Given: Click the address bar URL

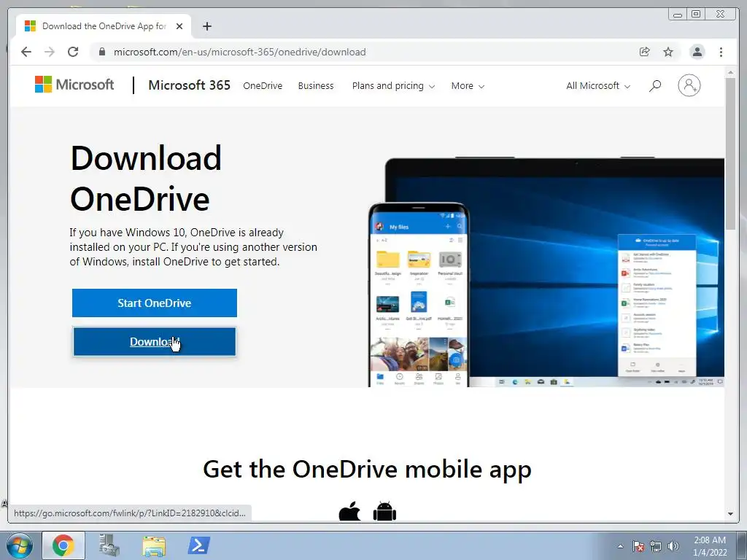Looking at the screenshot, I should (x=239, y=52).
